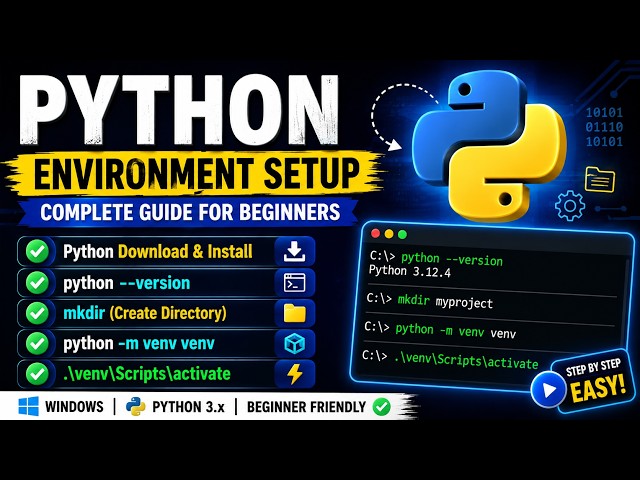The width and height of the screenshot is (640, 480).
Task: Click the green dot in terminal title bar
Action: (x=402, y=234)
